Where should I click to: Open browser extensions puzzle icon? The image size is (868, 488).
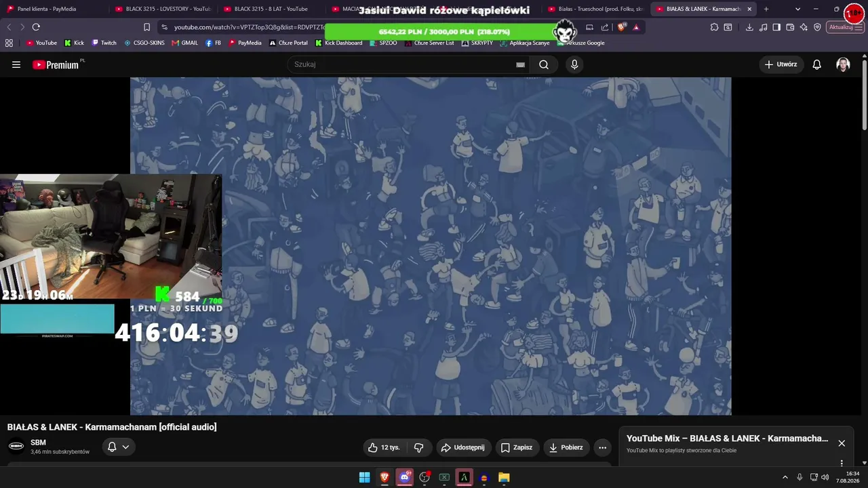[714, 27]
